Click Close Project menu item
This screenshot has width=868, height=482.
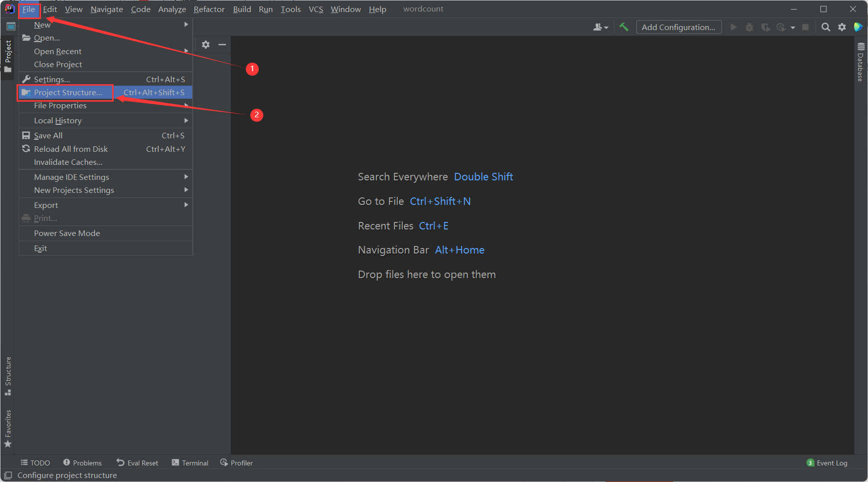(x=106, y=65)
